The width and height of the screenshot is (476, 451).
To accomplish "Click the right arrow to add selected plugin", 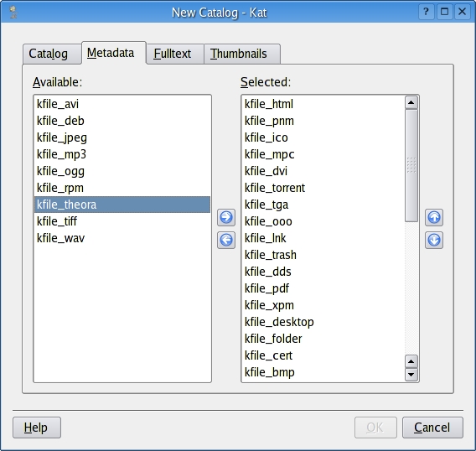I will click(x=226, y=217).
